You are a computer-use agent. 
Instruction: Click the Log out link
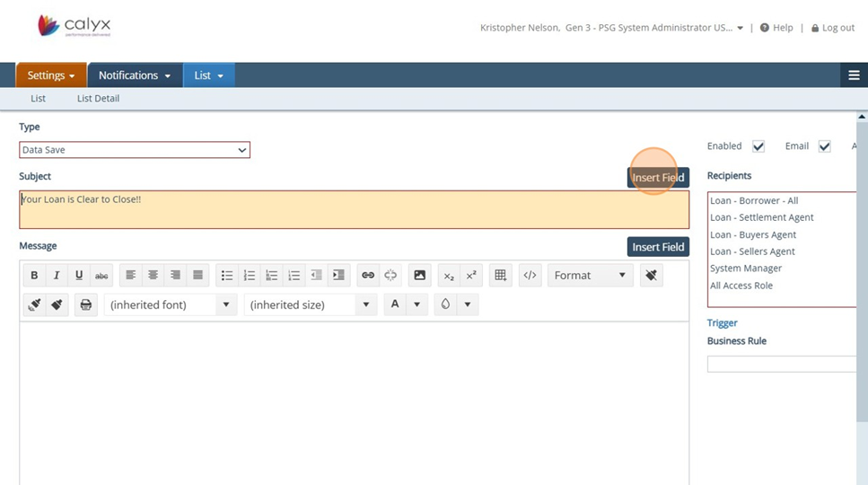click(x=833, y=28)
